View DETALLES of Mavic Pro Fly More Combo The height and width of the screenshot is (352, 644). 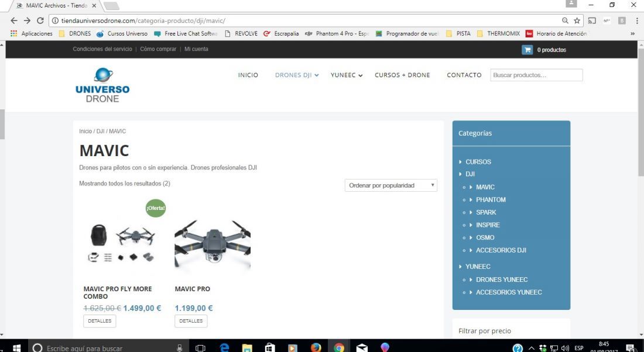(100, 321)
